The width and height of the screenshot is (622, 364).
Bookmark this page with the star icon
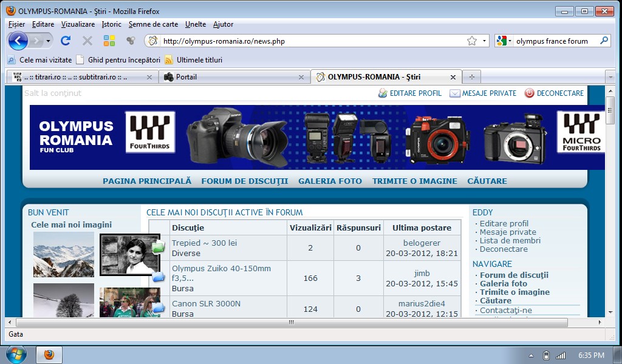click(471, 41)
